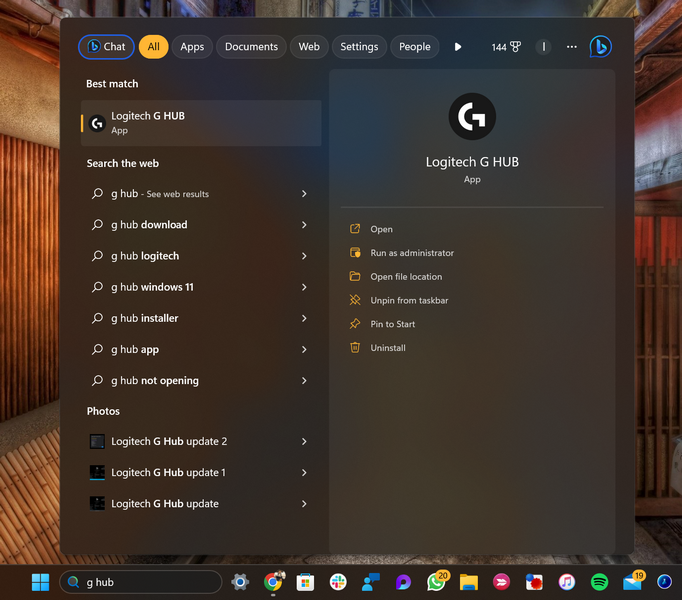Viewport: 682px width, 600px height.
Task: Expand the "g hub download" chevron
Action: (304, 225)
